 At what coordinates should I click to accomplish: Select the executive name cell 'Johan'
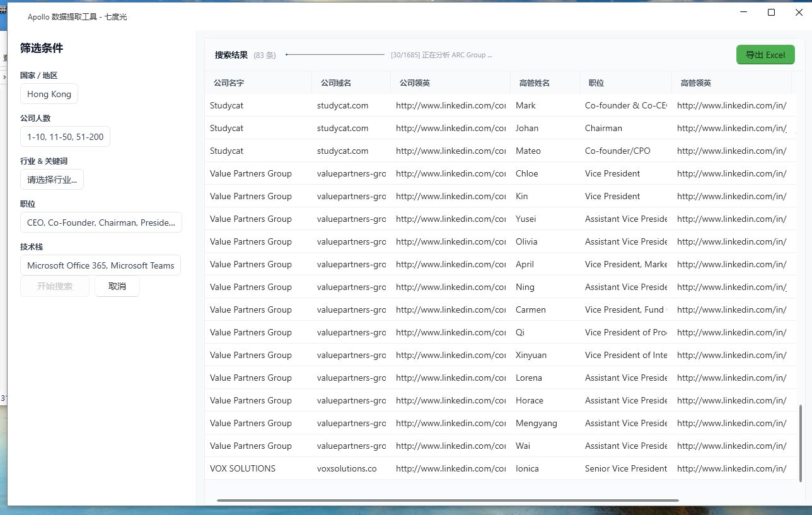coord(545,128)
